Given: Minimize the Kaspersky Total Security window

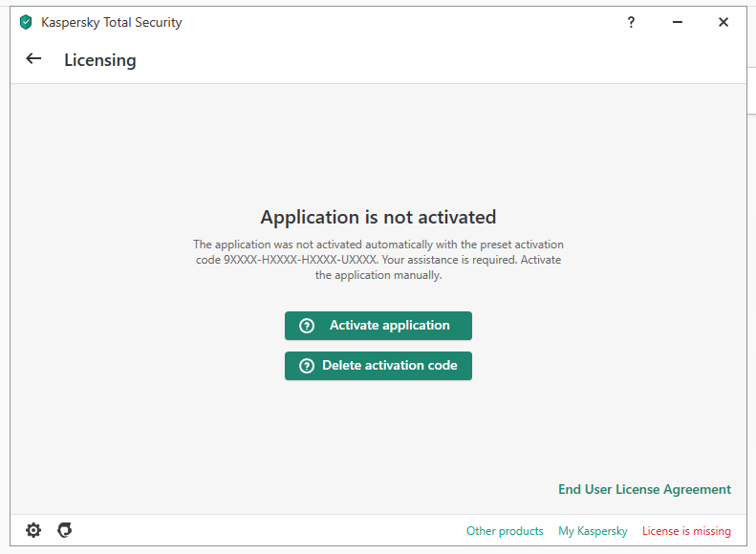Looking at the screenshot, I should pos(678,22).
